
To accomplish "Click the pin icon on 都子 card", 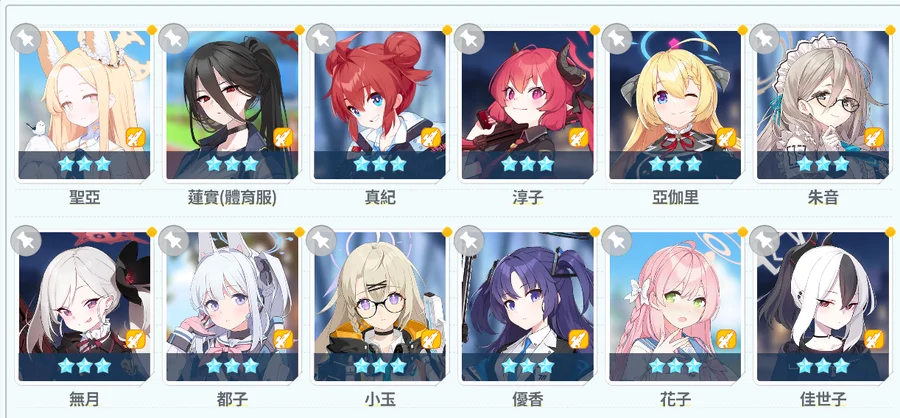I will pyautogui.click(x=173, y=241).
